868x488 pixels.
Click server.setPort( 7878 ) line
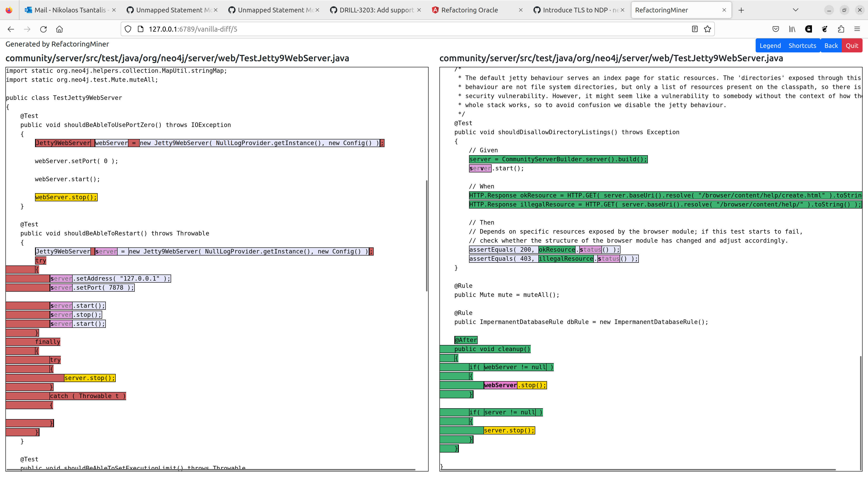point(92,288)
